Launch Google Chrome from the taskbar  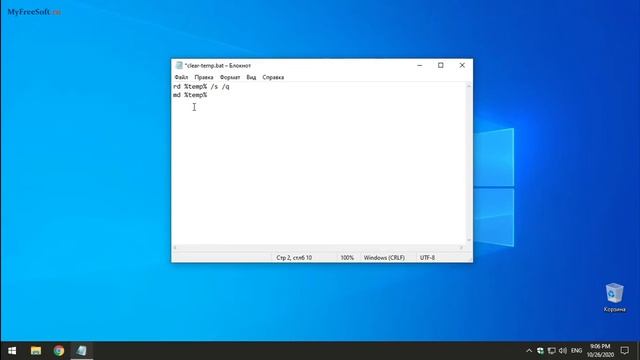point(59,351)
